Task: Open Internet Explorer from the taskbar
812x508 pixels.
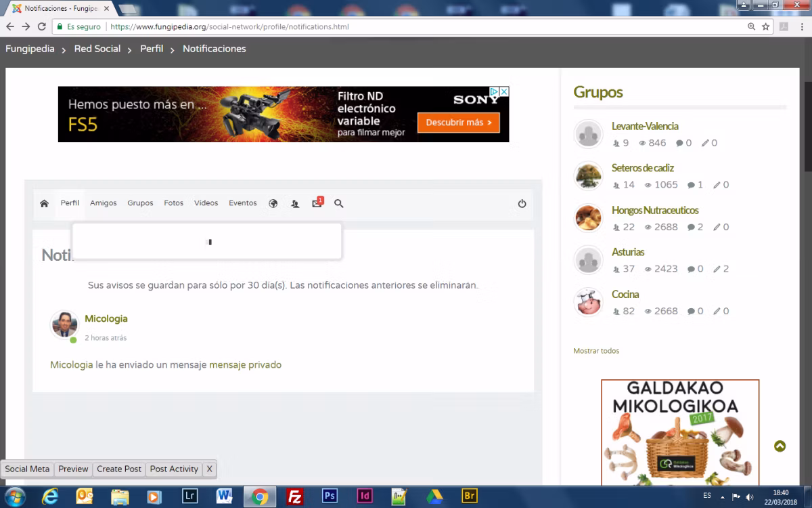Action: 50,496
